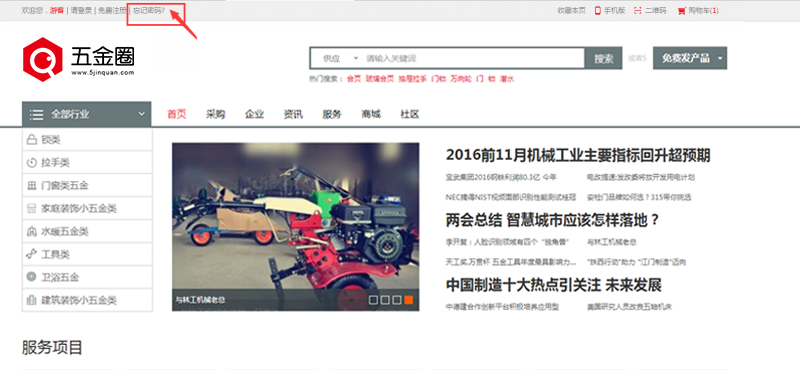This screenshot has width=800, height=370.
Task: Click the 手机版 phone icon
Action: click(x=597, y=11)
